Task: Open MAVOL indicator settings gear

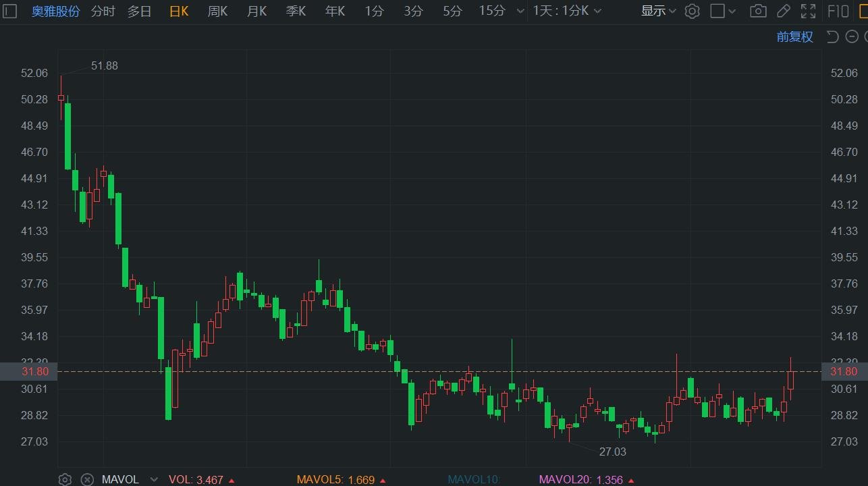Action: point(65,479)
